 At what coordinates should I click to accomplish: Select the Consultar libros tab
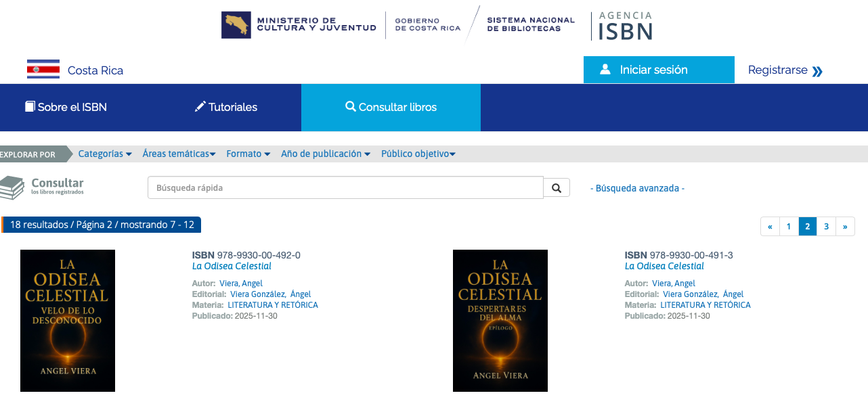pos(391,107)
